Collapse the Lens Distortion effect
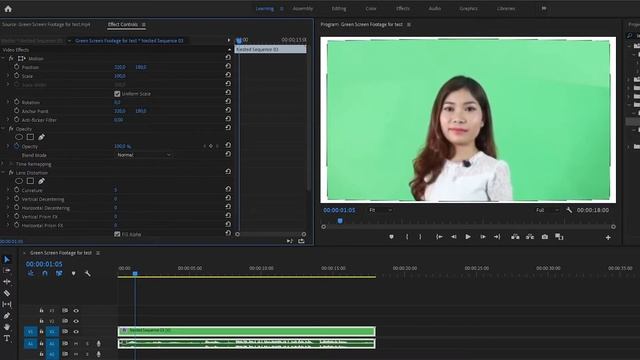Viewport: 640px width, 360px height. [3, 173]
